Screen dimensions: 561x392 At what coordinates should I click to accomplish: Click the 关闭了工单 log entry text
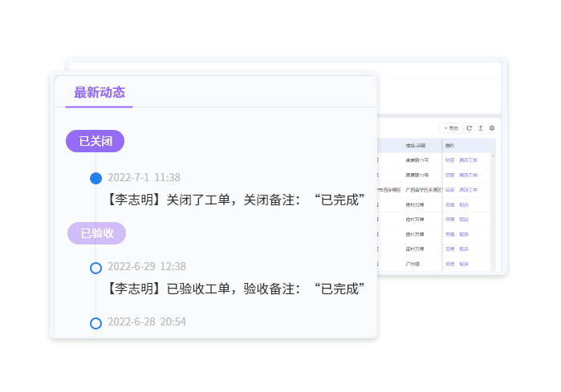point(236,200)
